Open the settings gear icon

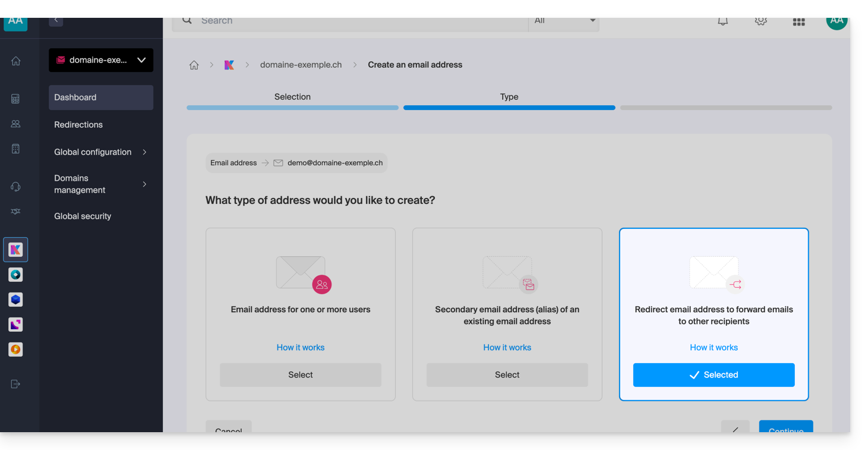click(x=760, y=21)
